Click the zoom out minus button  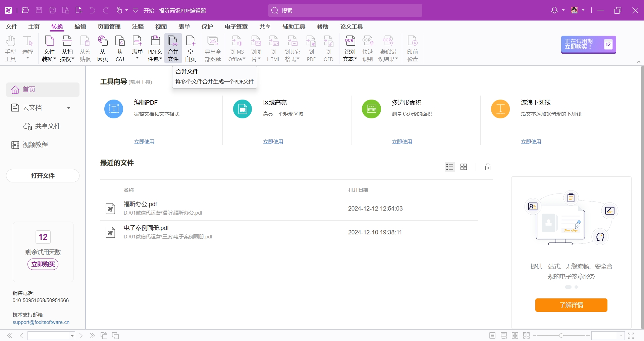[535, 336]
